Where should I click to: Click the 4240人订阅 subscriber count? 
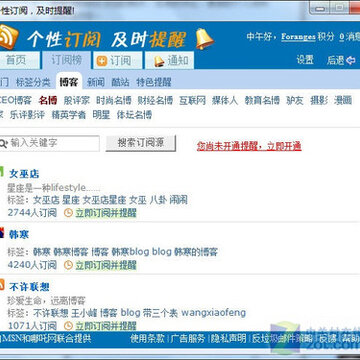coord(32,265)
